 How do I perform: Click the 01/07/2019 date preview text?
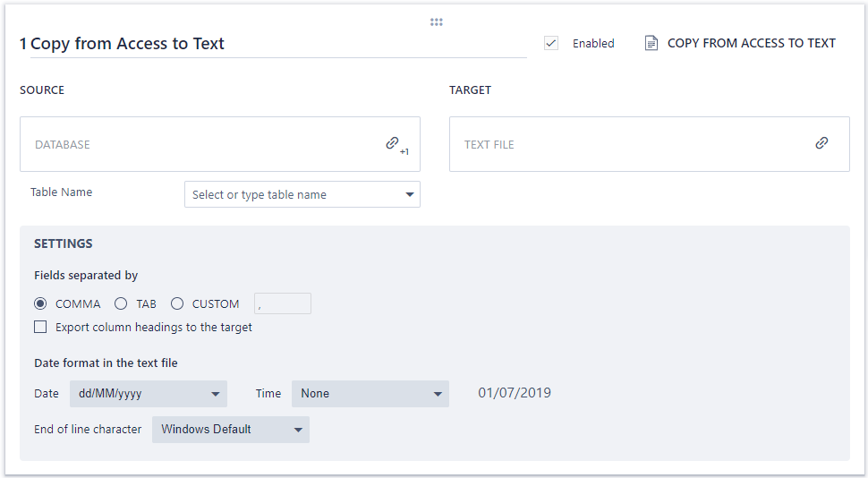click(515, 393)
